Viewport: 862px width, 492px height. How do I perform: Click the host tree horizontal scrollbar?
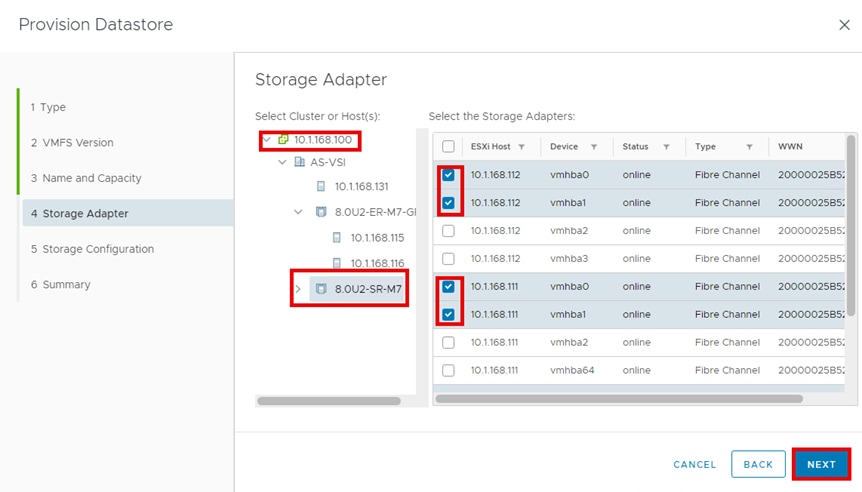coord(328,401)
